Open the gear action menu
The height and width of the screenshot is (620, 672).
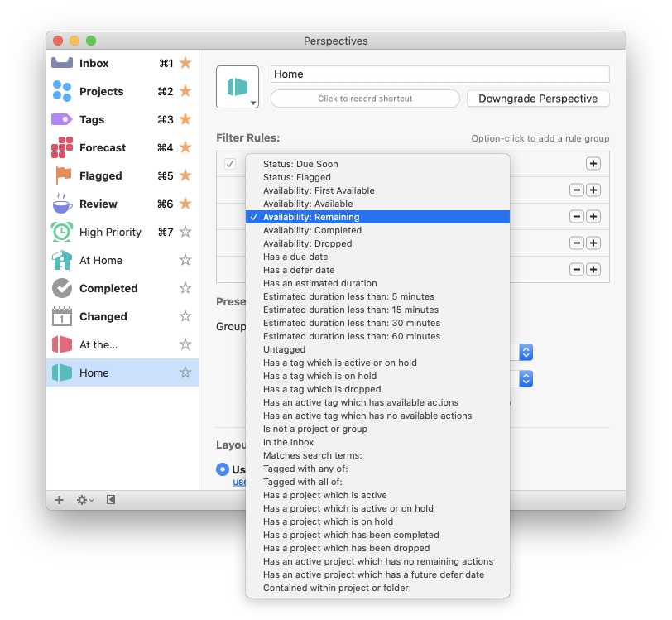[84, 500]
